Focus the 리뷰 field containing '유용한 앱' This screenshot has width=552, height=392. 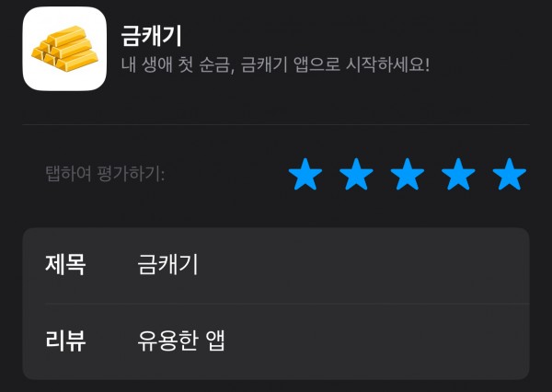point(276,341)
